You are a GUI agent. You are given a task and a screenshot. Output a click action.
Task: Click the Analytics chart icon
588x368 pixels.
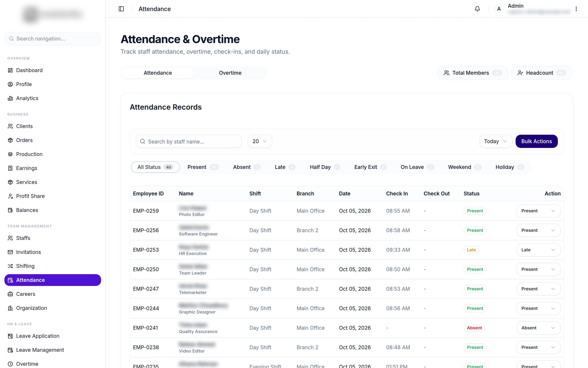[10, 98]
